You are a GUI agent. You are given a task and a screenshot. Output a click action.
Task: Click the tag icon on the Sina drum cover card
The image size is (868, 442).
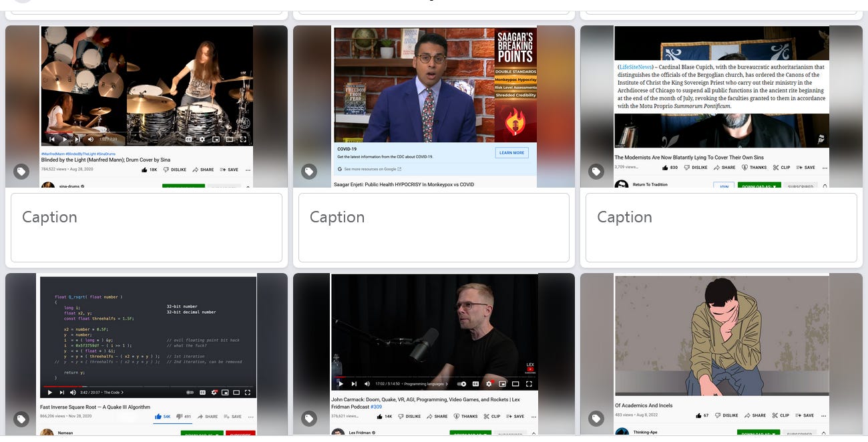(x=21, y=172)
